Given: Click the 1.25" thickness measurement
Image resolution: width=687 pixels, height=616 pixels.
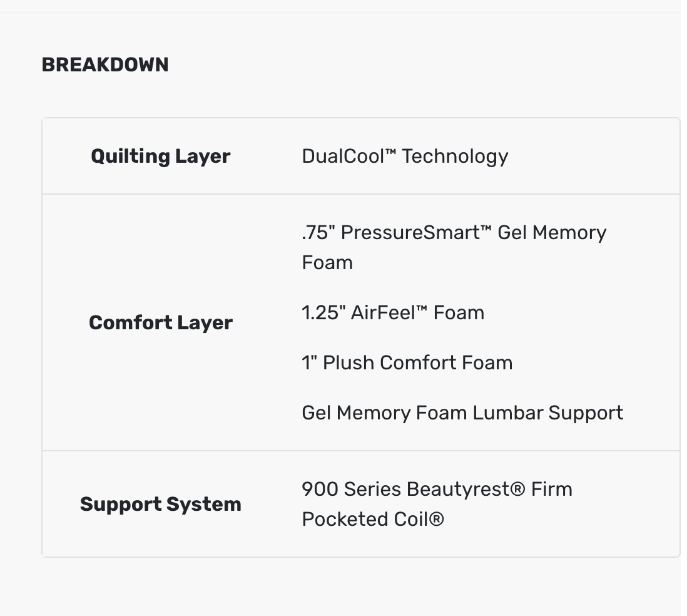Looking at the screenshot, I should pos(323,313).
